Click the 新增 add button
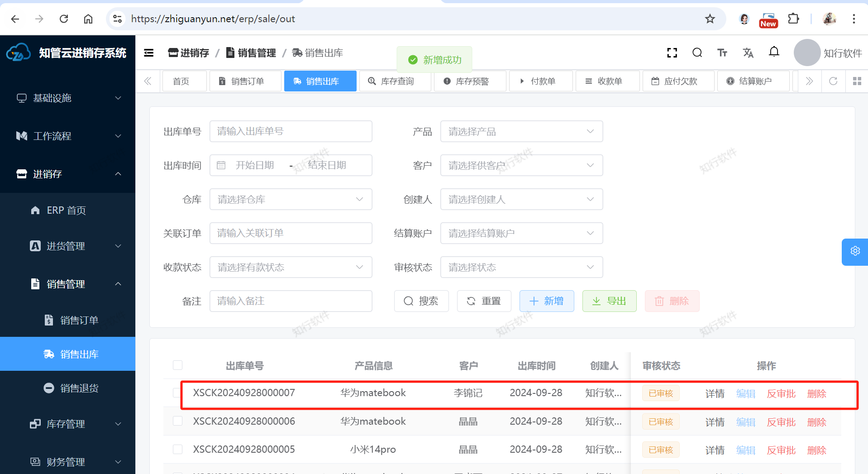 pyautogui.click(x=547, y=301)
